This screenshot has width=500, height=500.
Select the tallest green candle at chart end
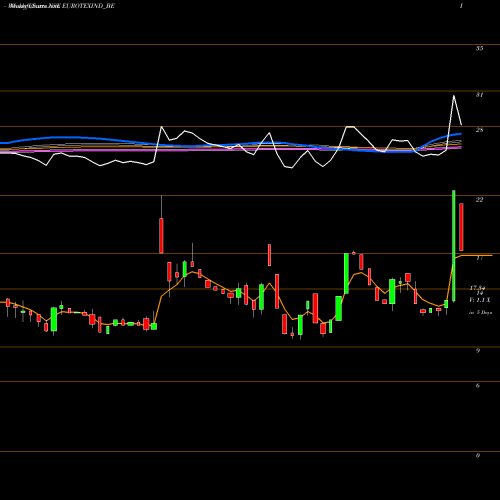(454, 246)
